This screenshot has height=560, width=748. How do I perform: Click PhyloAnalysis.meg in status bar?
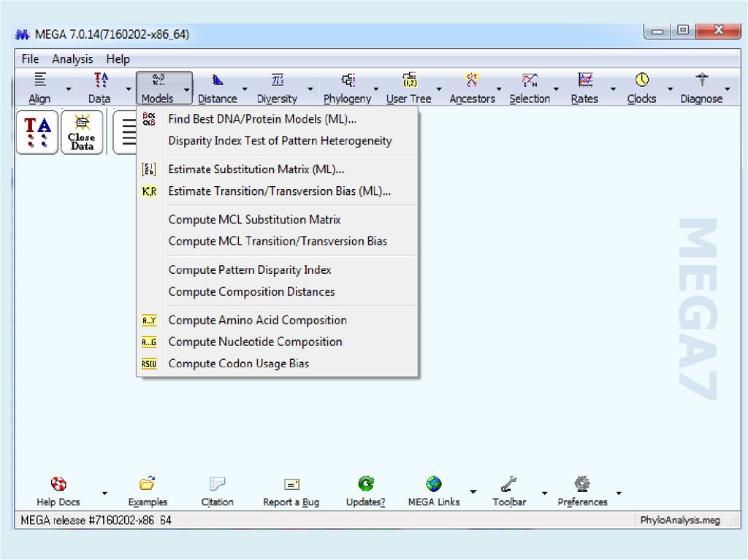click(x=679, y=521)
